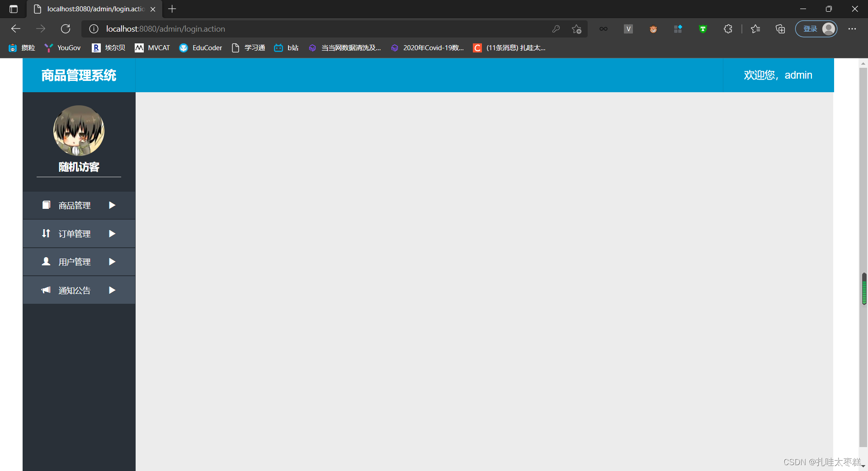Open the 当当网数据清洗及 bookmark

click(345, 48)
